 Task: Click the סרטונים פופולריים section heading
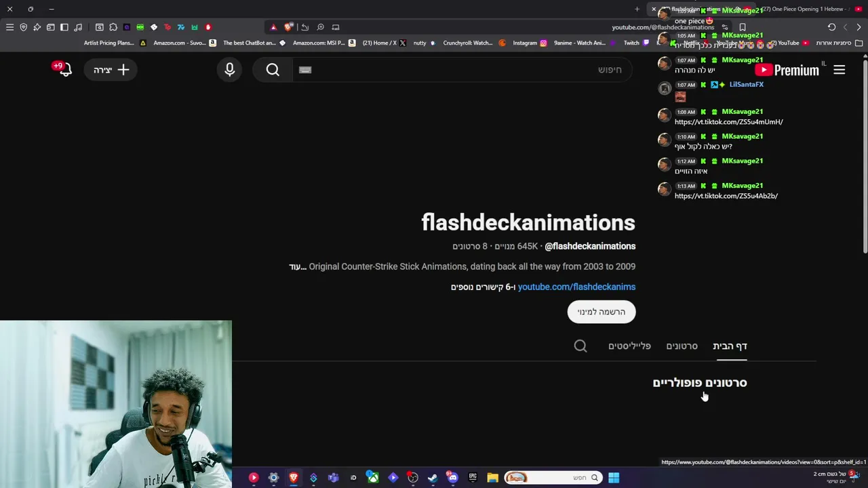point(700,382)
